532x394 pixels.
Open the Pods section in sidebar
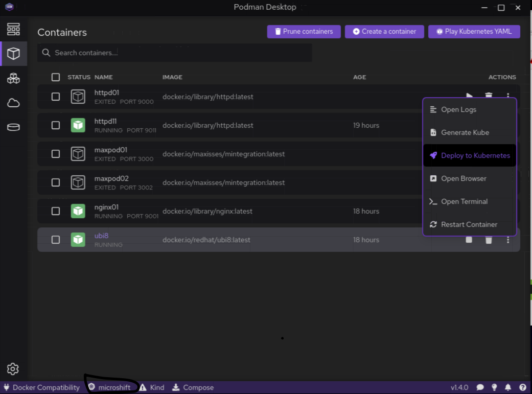pyautogui.click(x=13, y=78)
